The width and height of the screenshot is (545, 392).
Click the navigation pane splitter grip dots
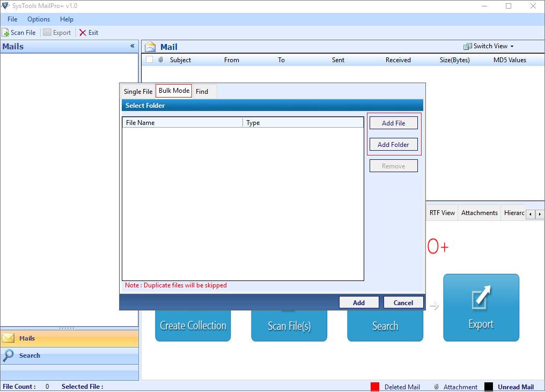pos(67,328)
